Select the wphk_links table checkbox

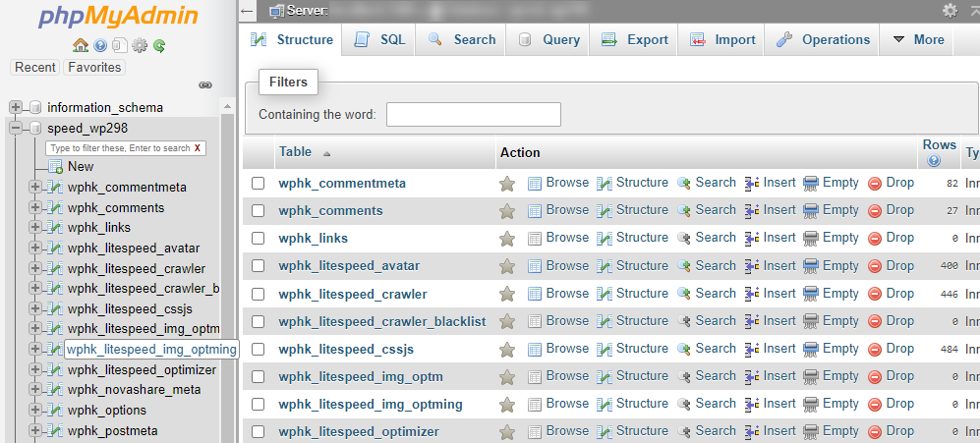258,239
